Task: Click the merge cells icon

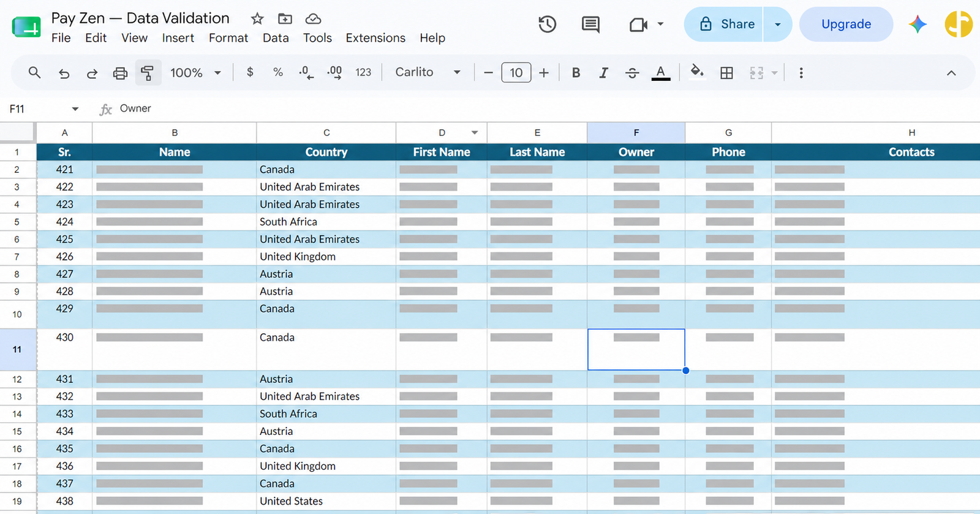Action: [756, 73]
